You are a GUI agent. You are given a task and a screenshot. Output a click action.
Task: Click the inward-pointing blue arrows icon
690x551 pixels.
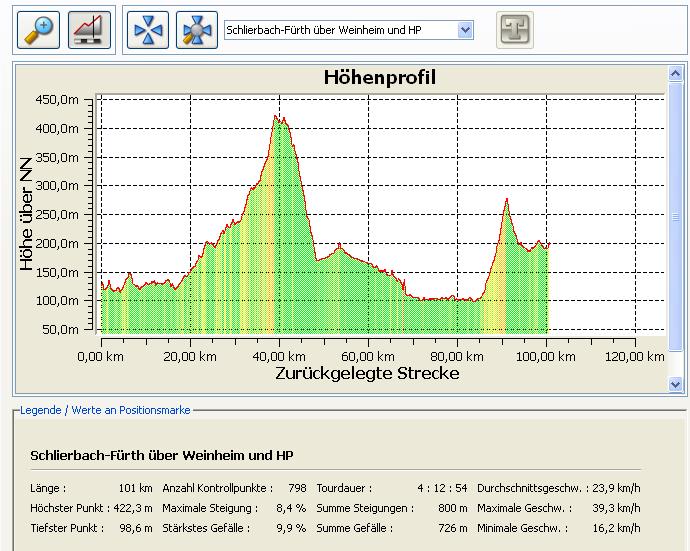click(148, 30)
